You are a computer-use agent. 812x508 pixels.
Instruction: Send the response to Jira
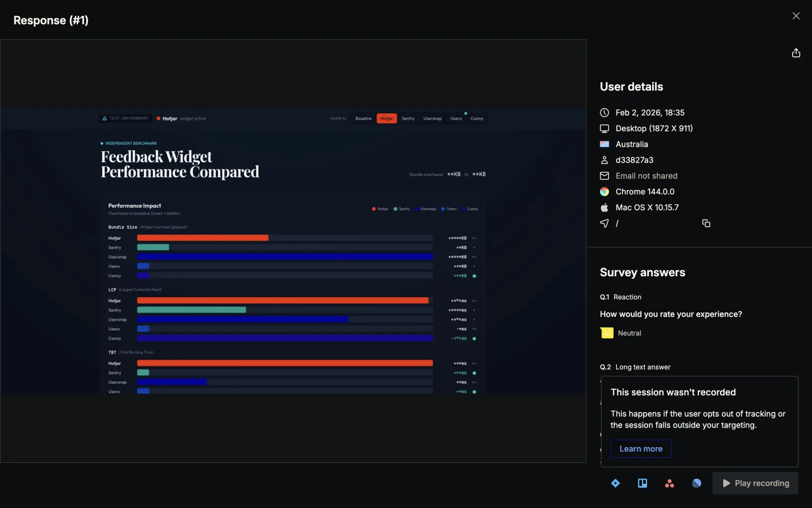tap(616, 483)
